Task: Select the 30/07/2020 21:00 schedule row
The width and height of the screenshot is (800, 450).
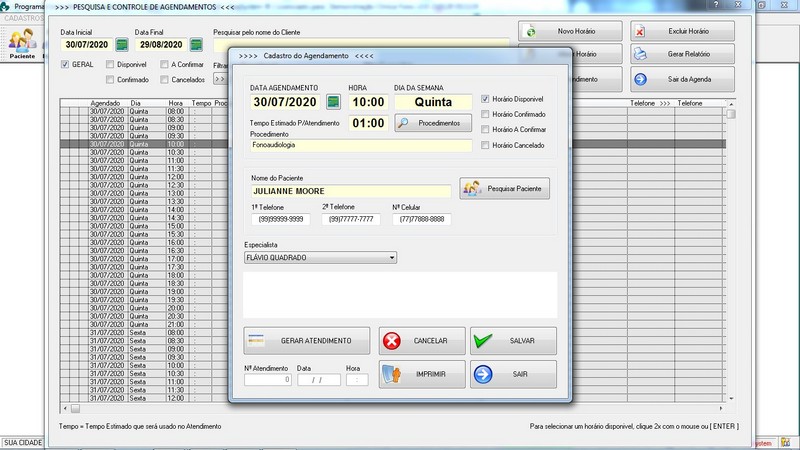Action: click(x=144, y=324)
